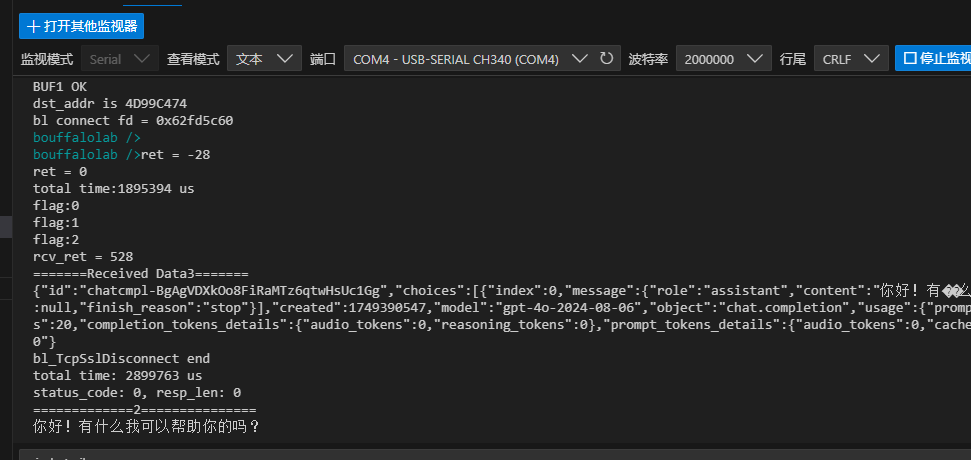This screenshot has height=460, width=971.
Task: Click the '=======Received Data3=======' line
Action: point(141,274)
